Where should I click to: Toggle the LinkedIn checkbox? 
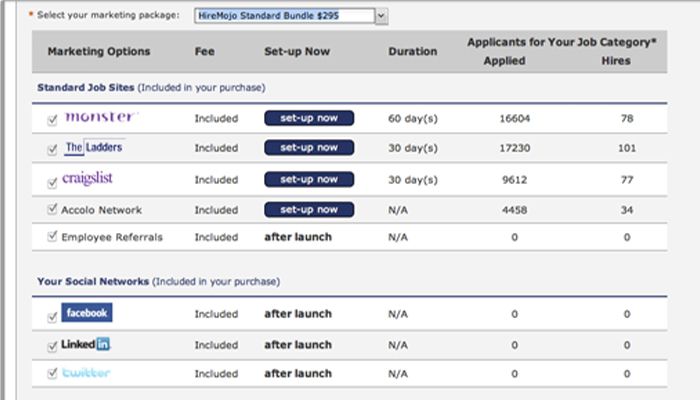(x=52, y=346)
